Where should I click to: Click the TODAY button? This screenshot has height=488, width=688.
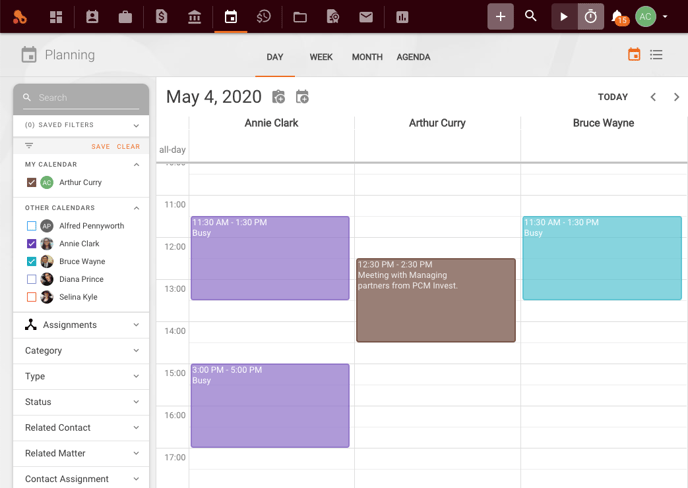(x=613, y=97)
